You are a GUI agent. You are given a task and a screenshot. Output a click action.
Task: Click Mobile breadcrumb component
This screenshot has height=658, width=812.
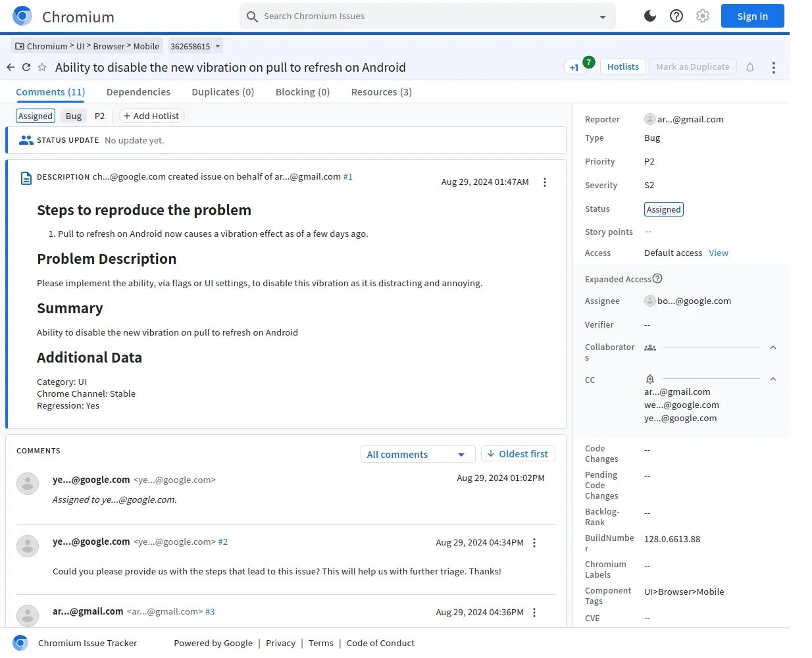146,46
